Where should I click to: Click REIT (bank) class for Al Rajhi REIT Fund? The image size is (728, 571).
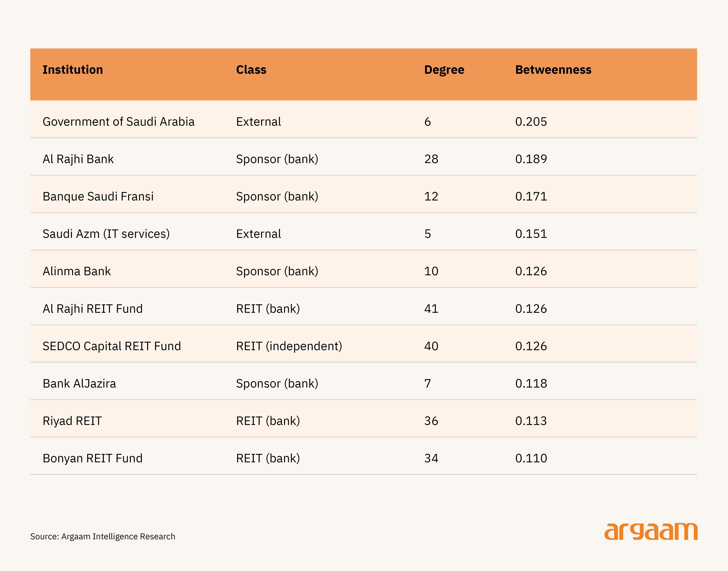coord(268,309)
